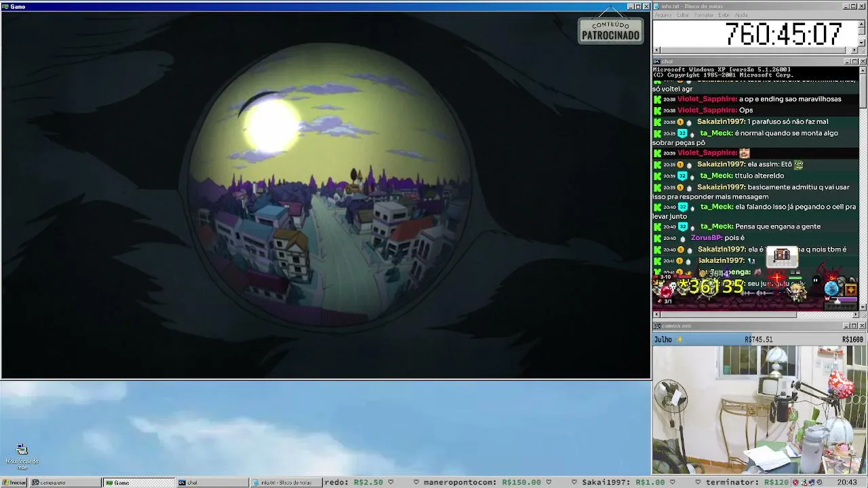Switch to chat taskbar button
This screenshot has height=488, width=868.
pos(212,483)
